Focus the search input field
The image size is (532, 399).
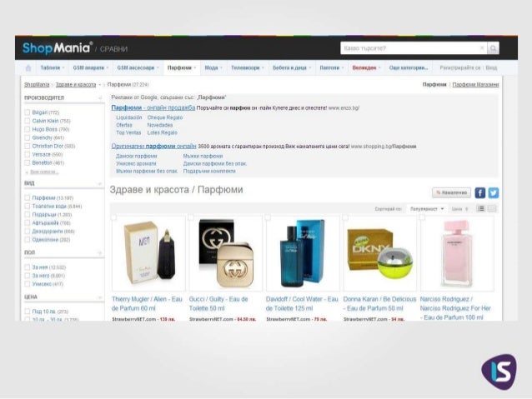(410, 48)
